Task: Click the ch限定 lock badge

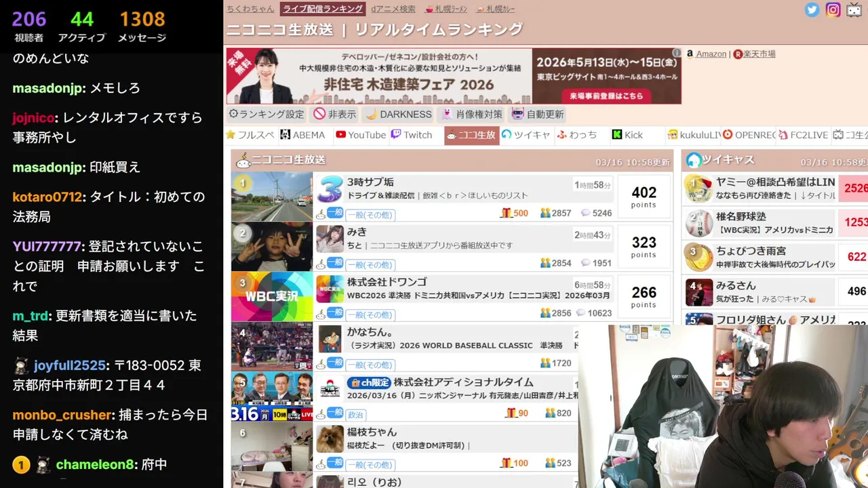Action: [369, 382]
